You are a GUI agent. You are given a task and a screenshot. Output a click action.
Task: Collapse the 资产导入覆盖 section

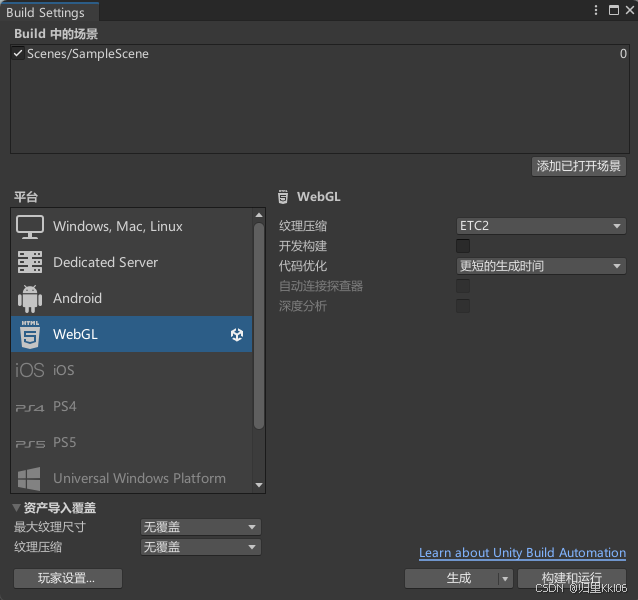pyautogui.click(x=16, y=508)
